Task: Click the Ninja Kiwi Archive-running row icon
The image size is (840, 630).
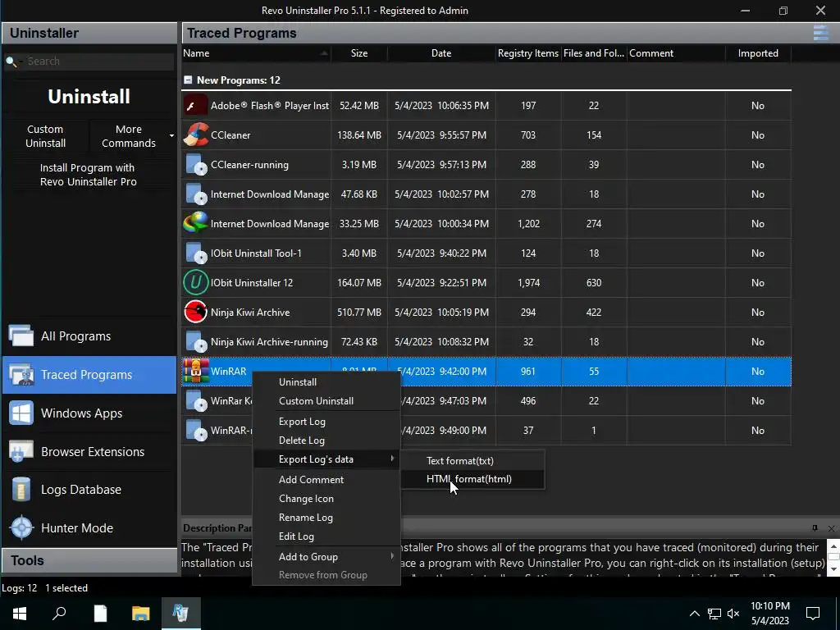Action: click(195, 341)
